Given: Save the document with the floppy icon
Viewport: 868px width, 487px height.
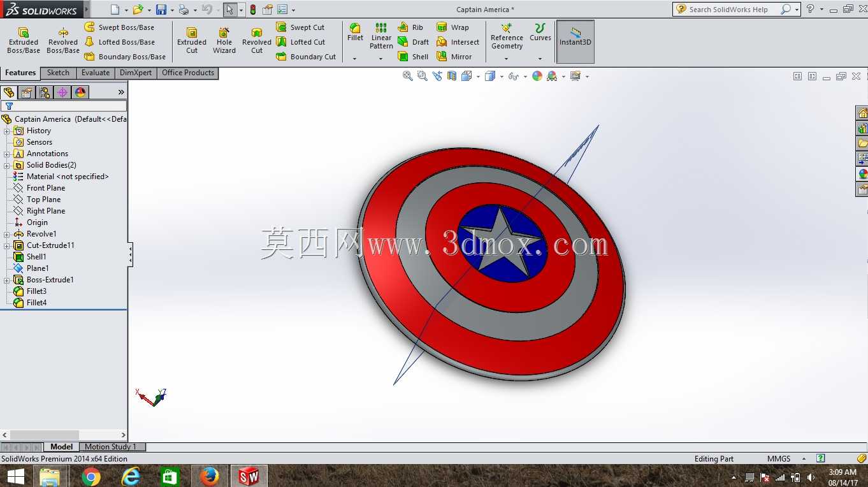Looking at the screenshot, I should pyautogui.click(x=161, y=10).
